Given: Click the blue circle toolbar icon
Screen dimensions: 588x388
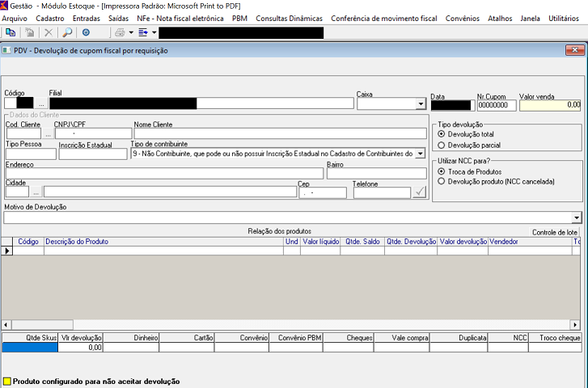Looking at the screenshot, I should [86, 32].
